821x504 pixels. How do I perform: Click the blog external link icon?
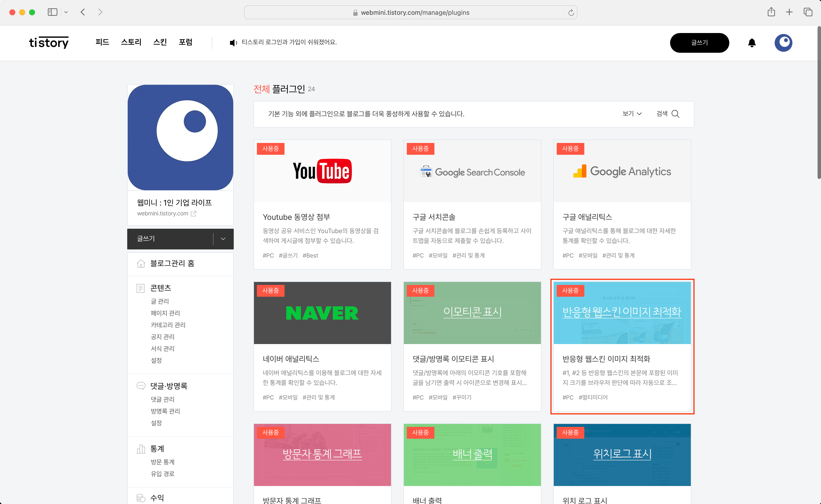[x=193, y=214]
